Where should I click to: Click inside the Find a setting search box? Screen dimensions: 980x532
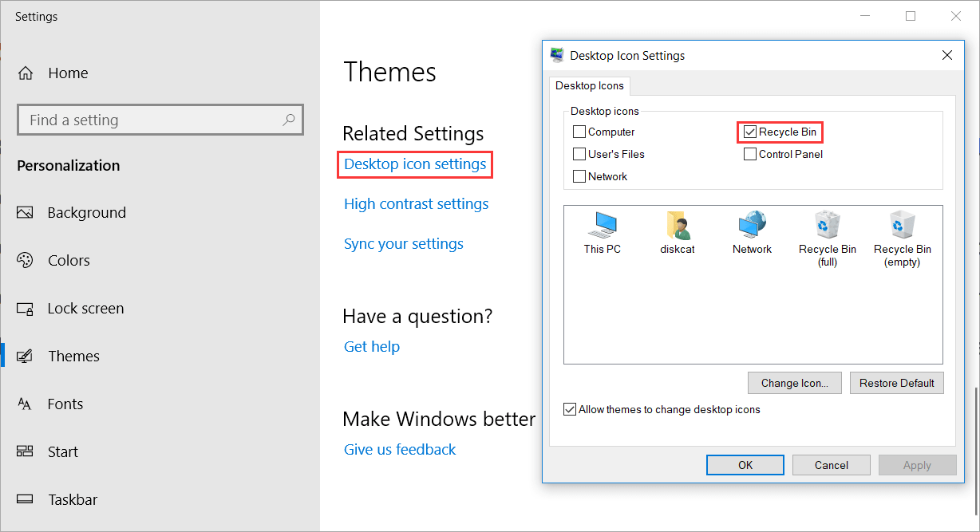point(160,119)
